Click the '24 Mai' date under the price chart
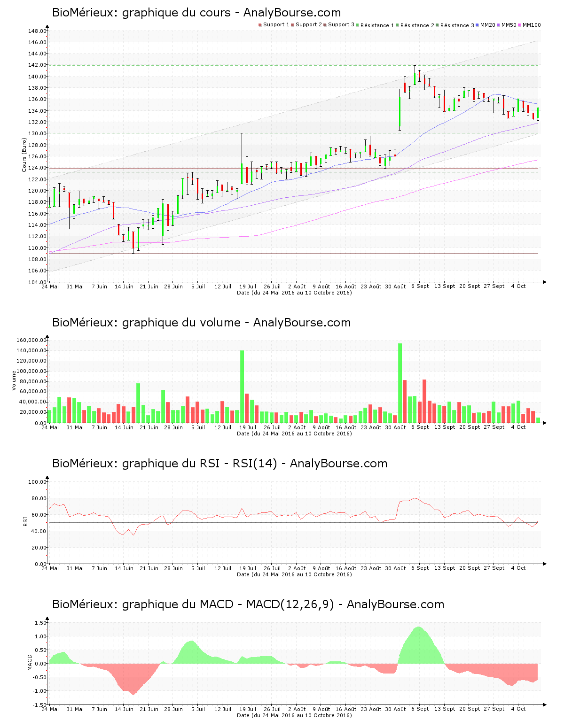The height and width of the screenshot is (728, 564). [50, 287]
